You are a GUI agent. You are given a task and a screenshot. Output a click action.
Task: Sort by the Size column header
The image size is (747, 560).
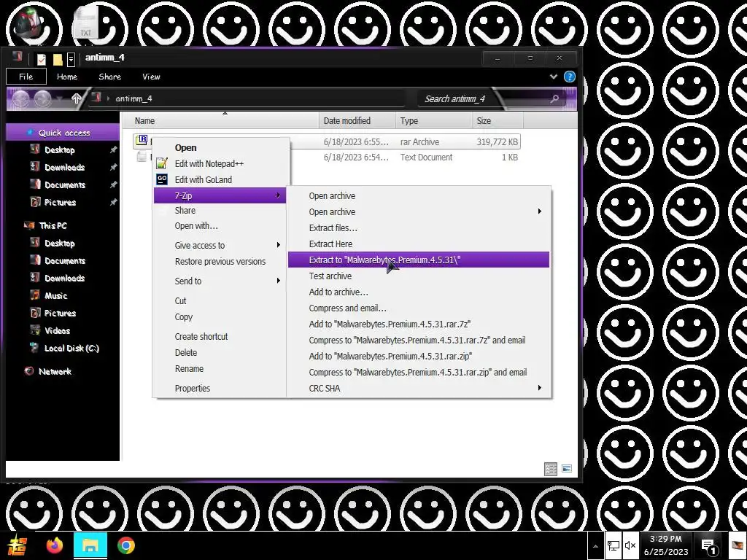(498, 120)
